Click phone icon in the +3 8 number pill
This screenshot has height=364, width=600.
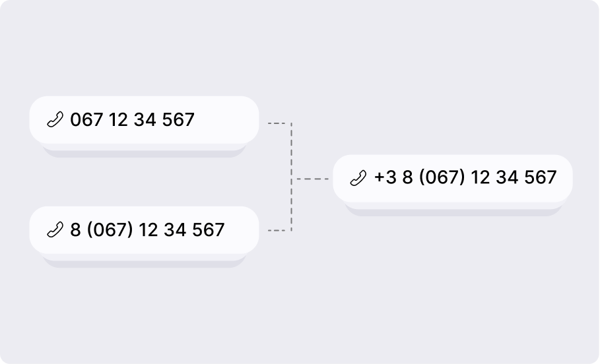[x=358, y=178]
